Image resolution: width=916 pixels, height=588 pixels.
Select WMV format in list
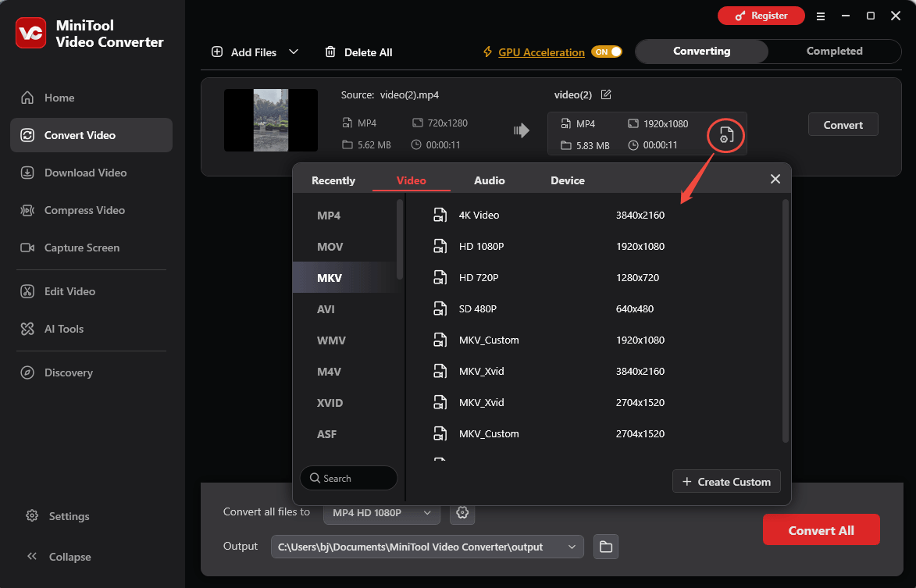click(344, 340)
